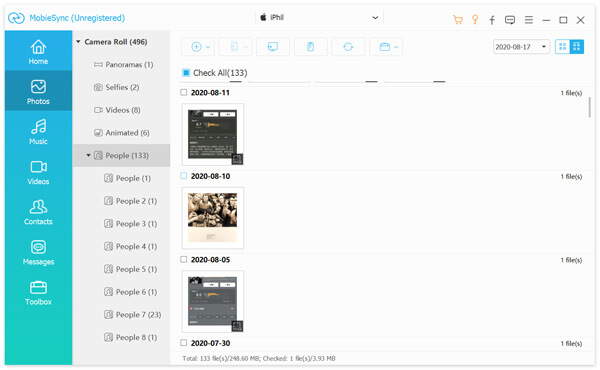Open the Facebook share icon
The height and width of the screenshot is (370, 600).
(492, 20)
